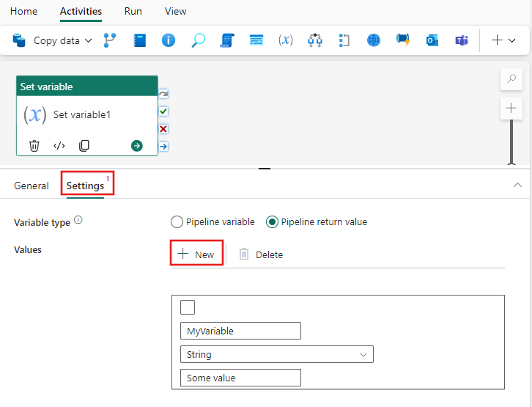Screen dimensions: 532x407
Task: Click the green arrow on Set variable1
Action: [137, 146]
